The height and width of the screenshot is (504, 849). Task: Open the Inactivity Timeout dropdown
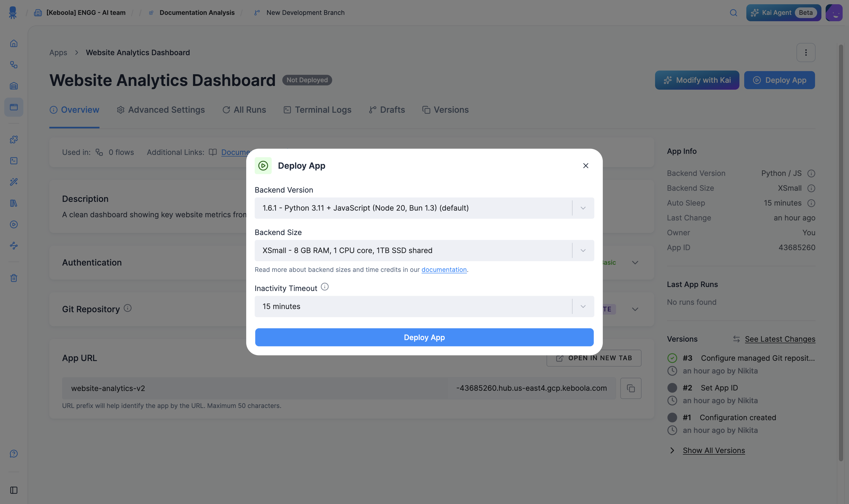[424, 306]
